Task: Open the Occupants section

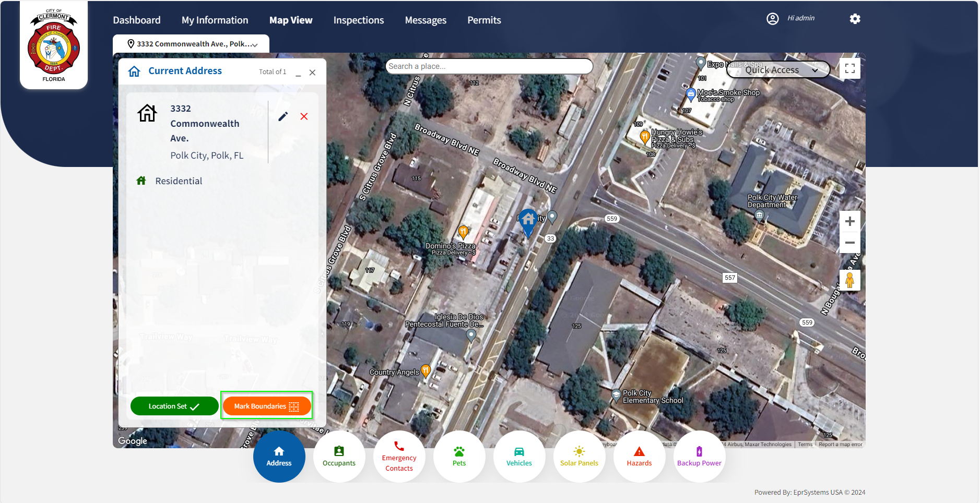Action: tap(339, 457)
